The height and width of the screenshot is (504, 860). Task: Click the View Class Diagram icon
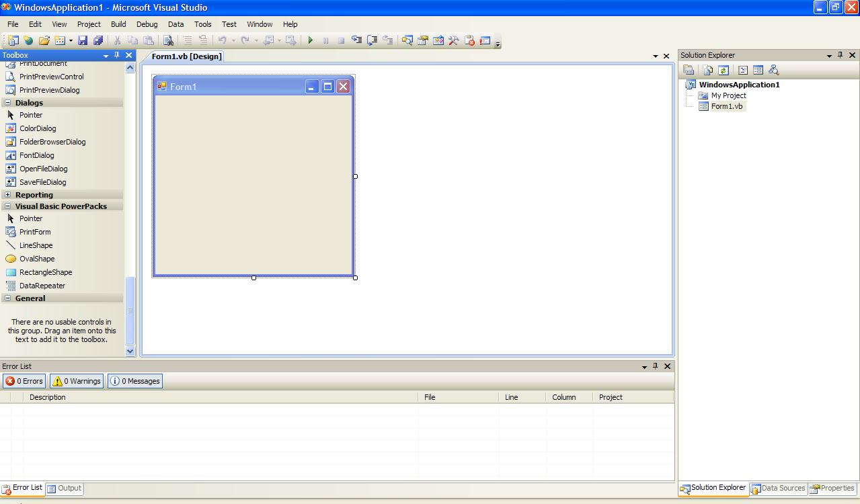point(773,70)
